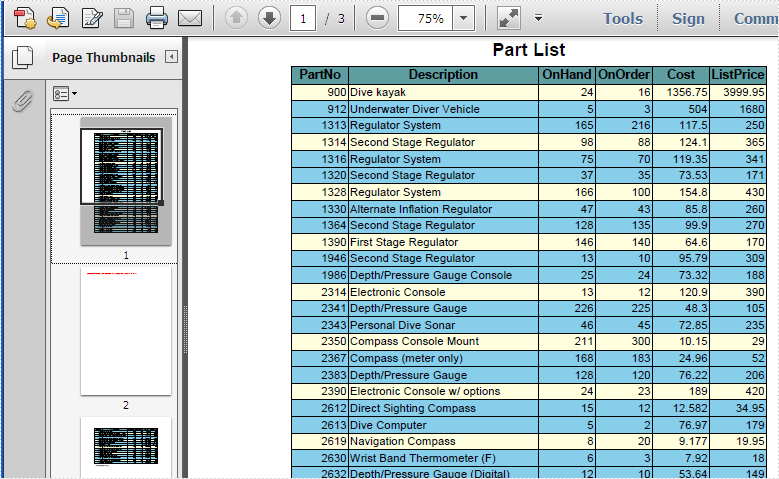This screenshot has height=479, width=779.
Task: Select the page 2 thumbnail
Action: pos(126,331)
